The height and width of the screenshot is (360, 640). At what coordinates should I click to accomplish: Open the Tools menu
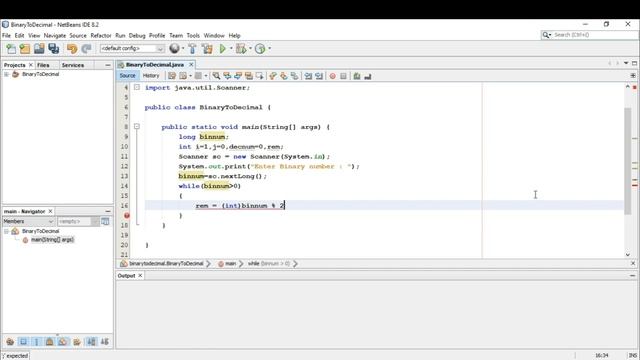193,36
